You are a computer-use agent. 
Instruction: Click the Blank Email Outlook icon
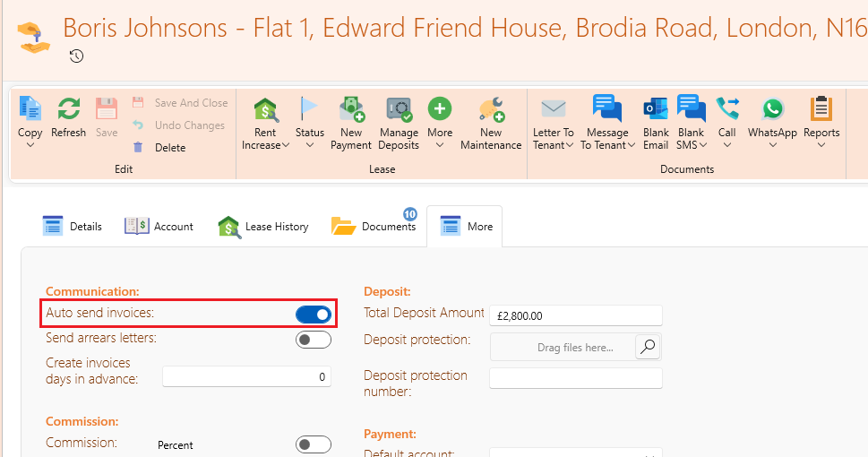point(656,109)
